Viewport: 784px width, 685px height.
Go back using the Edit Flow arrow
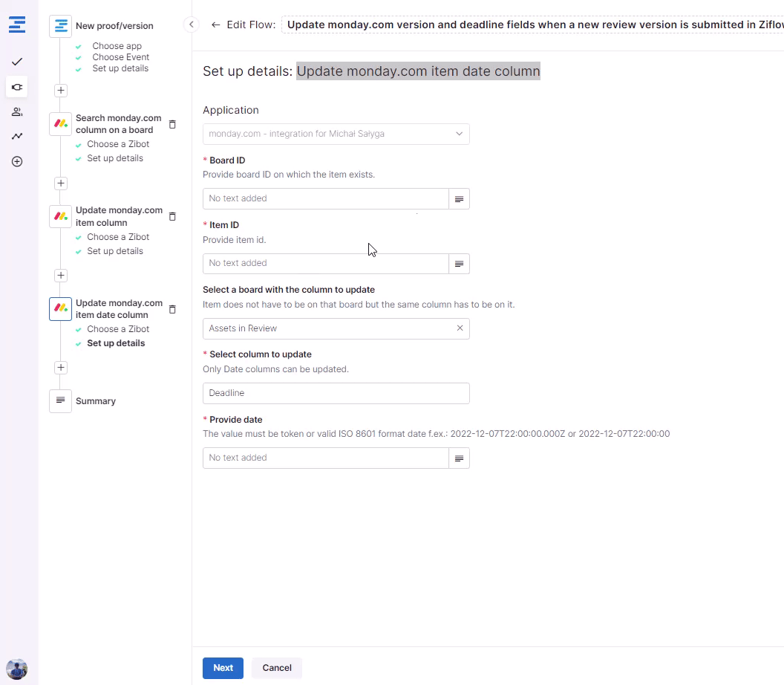[x=215, y=25]
